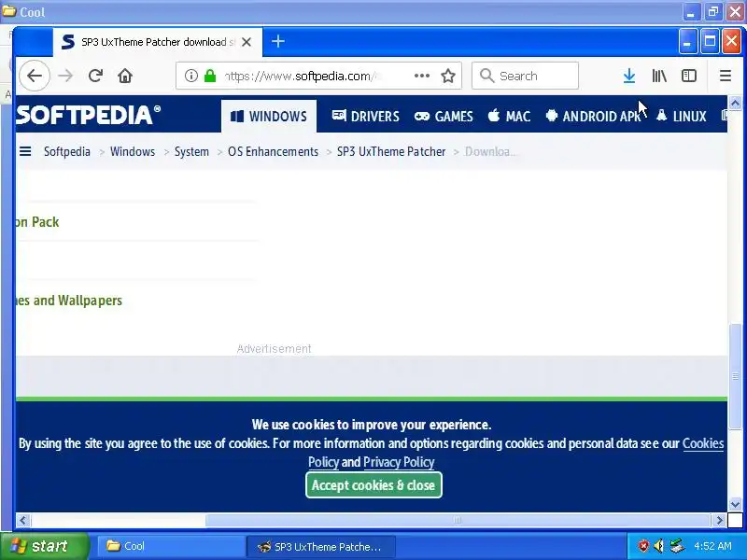Screen dimensions: 747x560
Task: Click the red security shield tray icon
Action: tap(643, 546)
